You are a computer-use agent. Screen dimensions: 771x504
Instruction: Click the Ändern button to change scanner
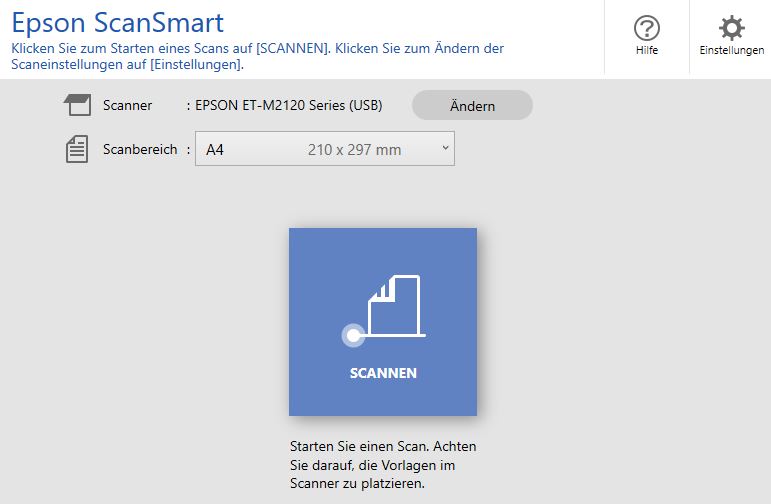click(x=472, y=105)
